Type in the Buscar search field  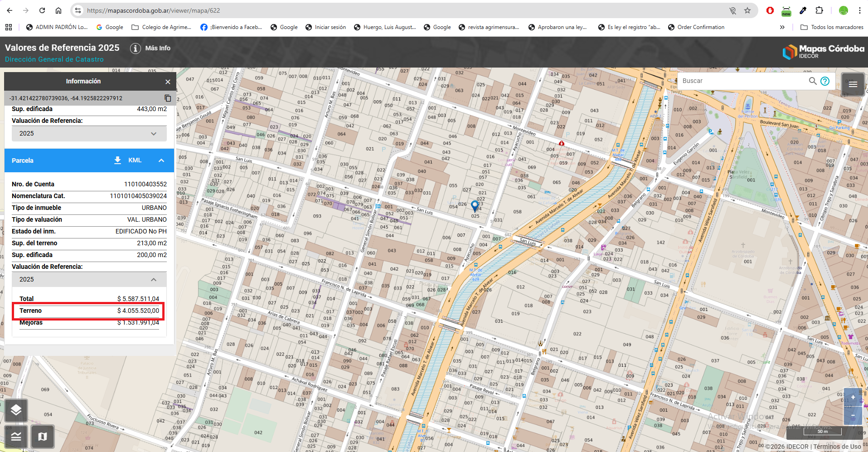tap(743, 81)
